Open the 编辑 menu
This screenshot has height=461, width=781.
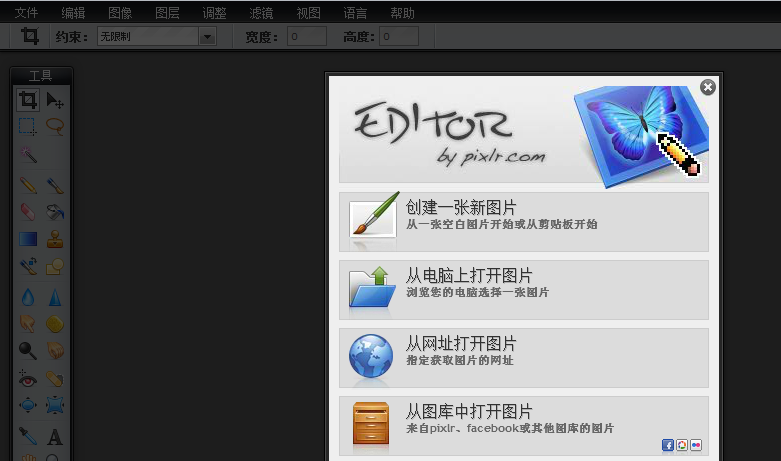pyautogui.click(x=73, y=12)
